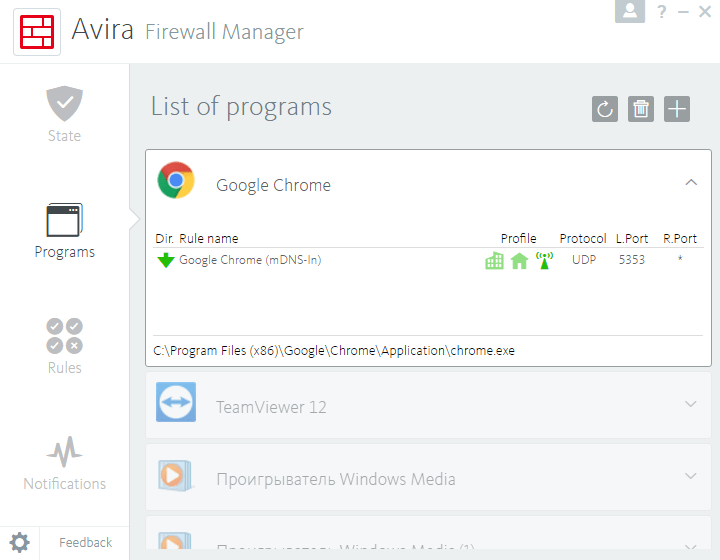
Task: Click the Profile column header
Action: pyautogui.click(x=518, y=239)
